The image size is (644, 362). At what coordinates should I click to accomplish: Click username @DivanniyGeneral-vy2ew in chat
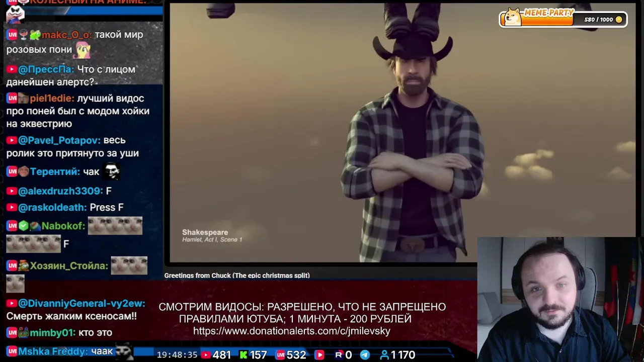82,304
